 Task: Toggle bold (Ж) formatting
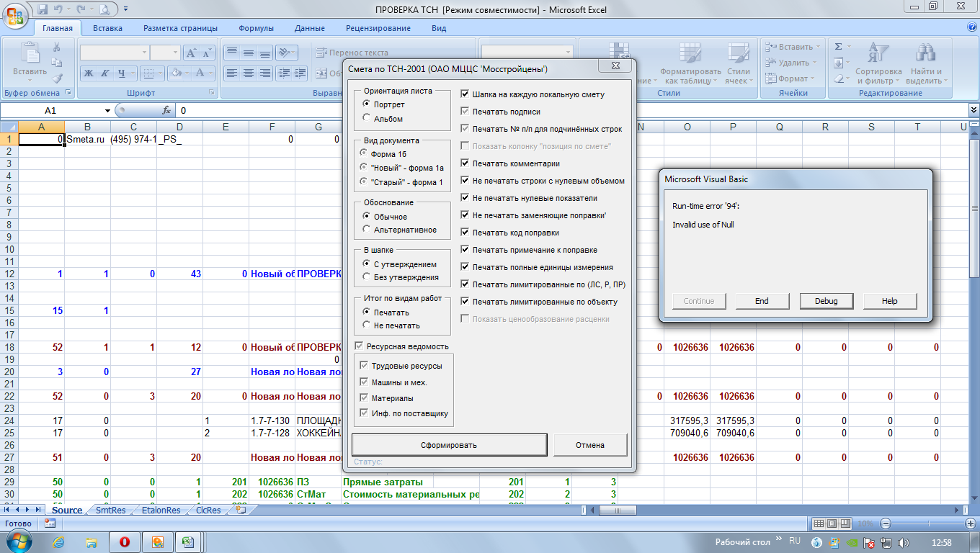click(89, 73)
